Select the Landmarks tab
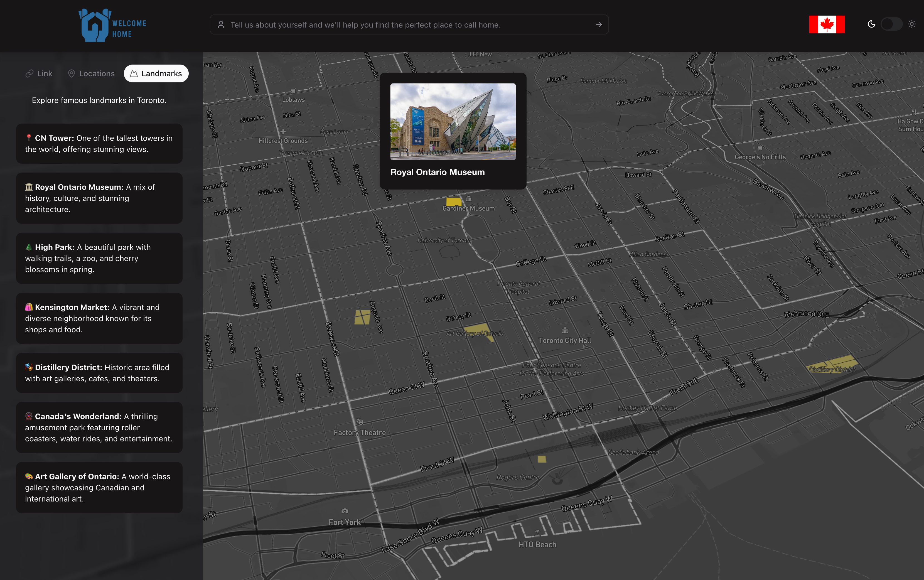The width and height of the screenshot is (924, 580). [x=156, y=74]
